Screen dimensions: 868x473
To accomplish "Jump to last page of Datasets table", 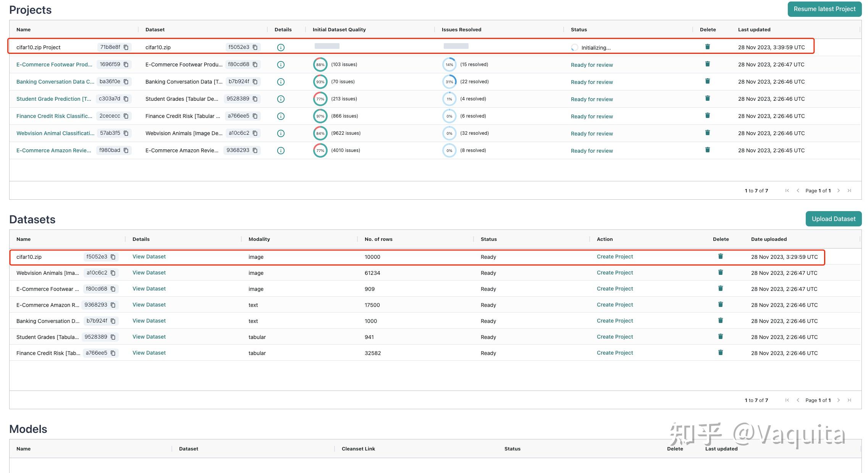I will [x=849, y=400].
